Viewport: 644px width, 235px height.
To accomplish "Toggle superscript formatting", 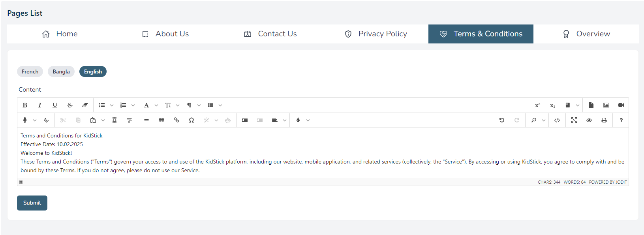I will tap(538, 105).
